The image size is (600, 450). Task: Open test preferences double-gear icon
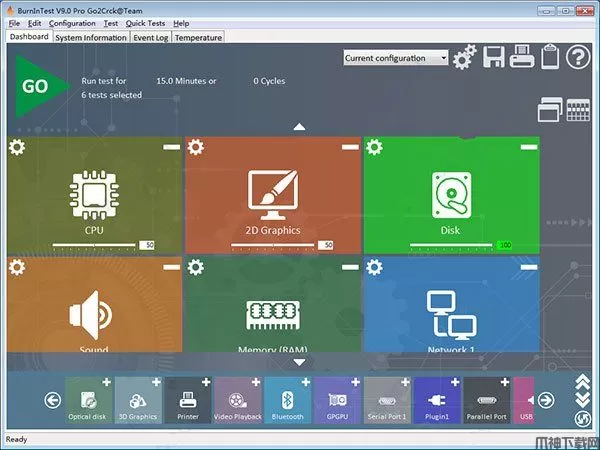[464, 58]
